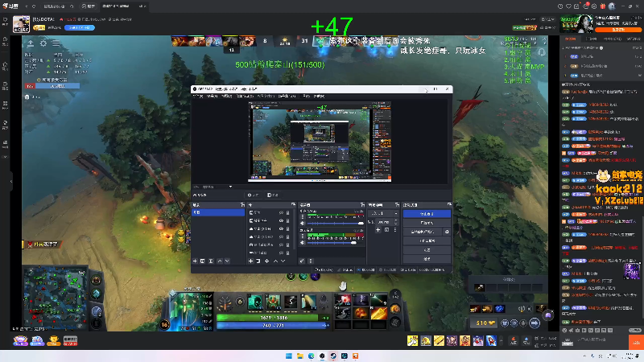Toggle visibility of the top OBS source
Screen dimensions: 644x362
[281, 212]
